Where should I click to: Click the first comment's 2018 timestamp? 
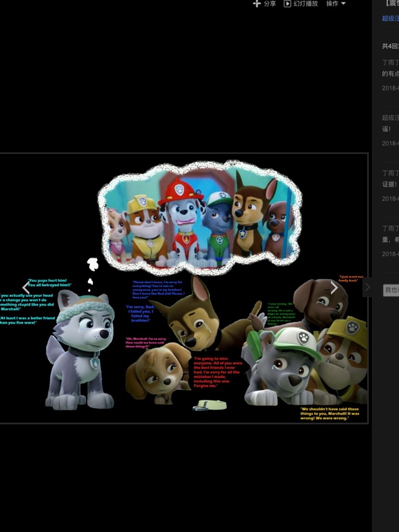(x=390, y=88)
